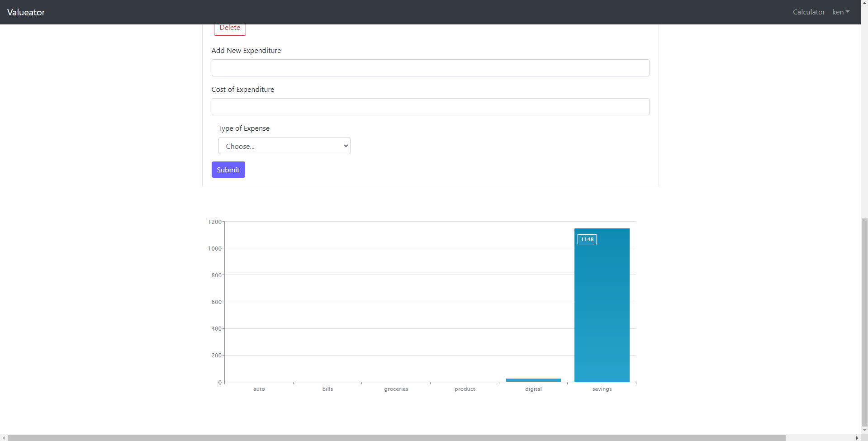Screen dimensions: 868x441
Task: Click the 200 y-axis value
Action: coord(216,355)
